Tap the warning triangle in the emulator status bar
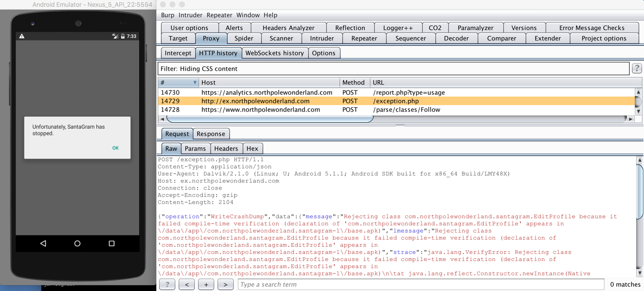644x291 pixels. tap(22, 36)
